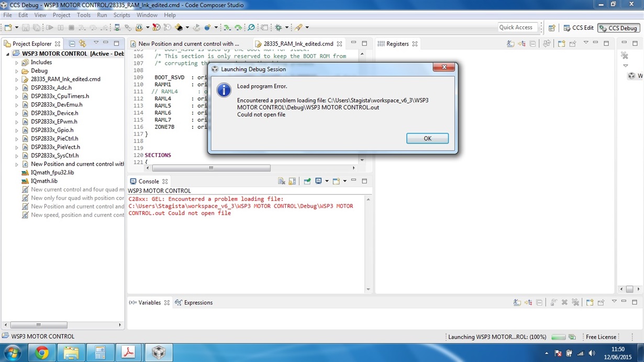Open the Project menu
Image resolution: width=644 pixels, height=362 pixels.
[61, 15]
